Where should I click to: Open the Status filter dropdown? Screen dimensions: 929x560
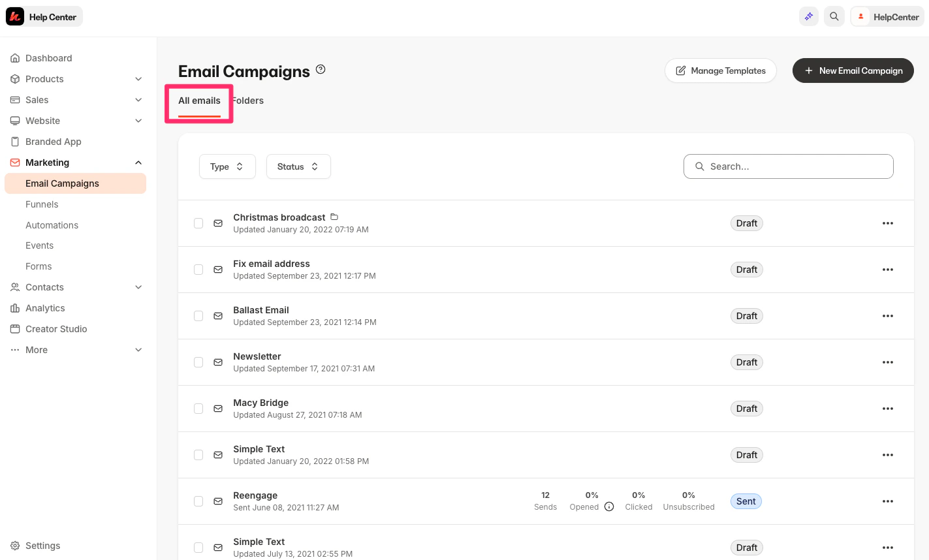[298, 166]
